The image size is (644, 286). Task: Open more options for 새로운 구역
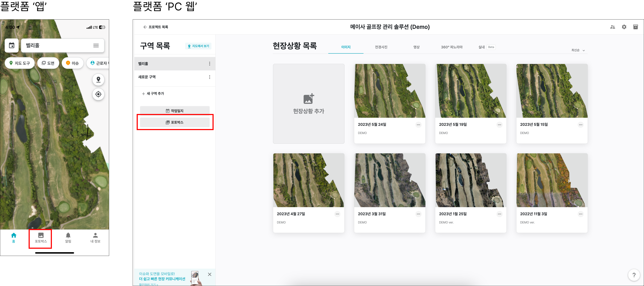pos(209,77)
